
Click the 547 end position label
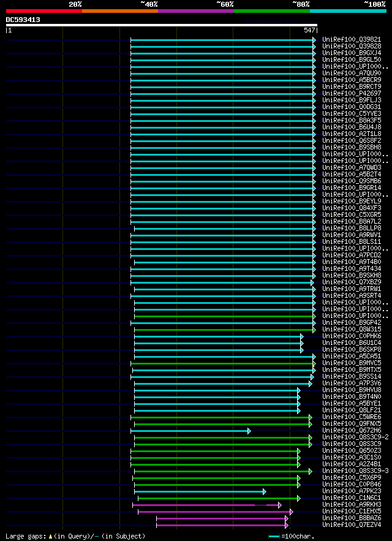(x=309, y=31)
